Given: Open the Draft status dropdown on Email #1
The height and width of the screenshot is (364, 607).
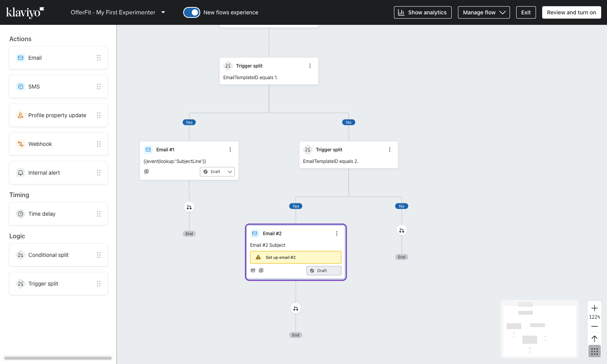Looking at the screenshot, I should (x=217, y=171).
